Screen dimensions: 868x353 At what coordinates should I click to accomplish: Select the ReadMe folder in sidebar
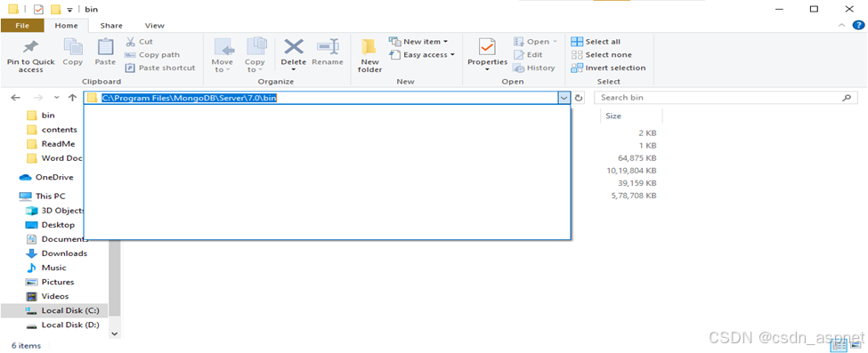(51, 144)
